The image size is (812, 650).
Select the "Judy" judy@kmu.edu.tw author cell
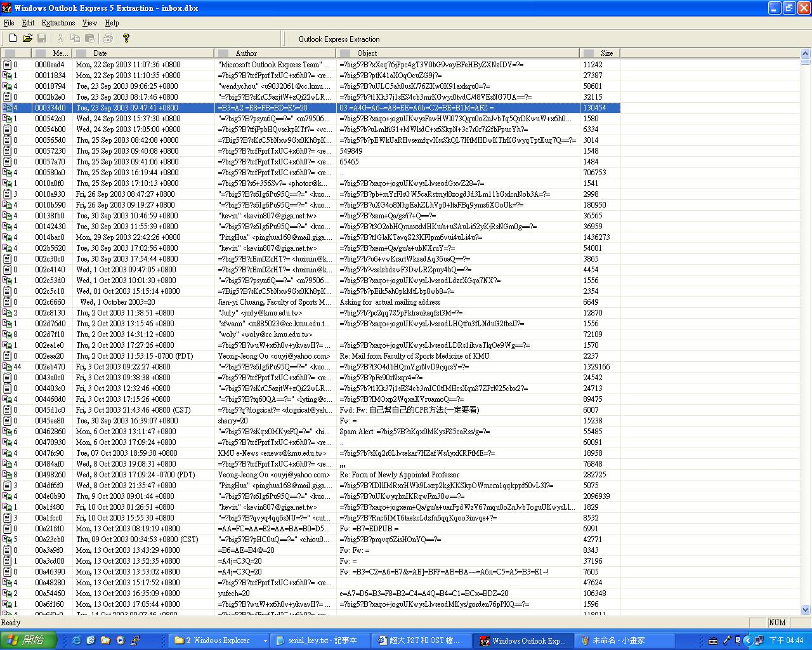(260, 313)
